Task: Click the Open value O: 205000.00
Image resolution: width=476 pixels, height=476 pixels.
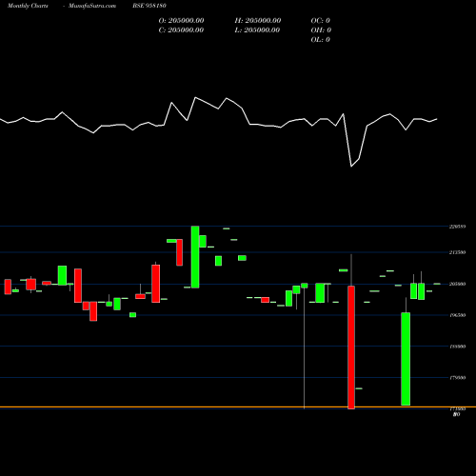Action: click(x=181, y=20)
